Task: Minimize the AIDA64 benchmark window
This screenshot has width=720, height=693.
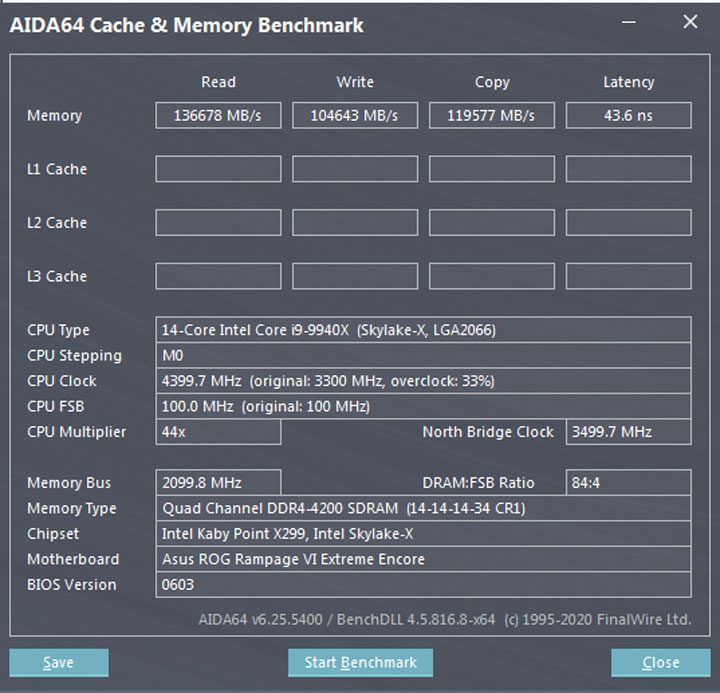Action: click(628, 22)
